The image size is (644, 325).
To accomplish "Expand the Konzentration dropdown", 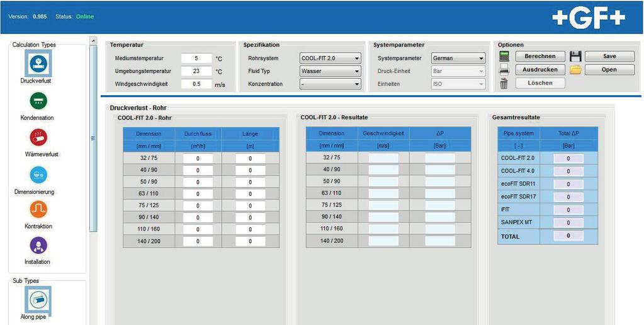I will (x=330, y=84).
